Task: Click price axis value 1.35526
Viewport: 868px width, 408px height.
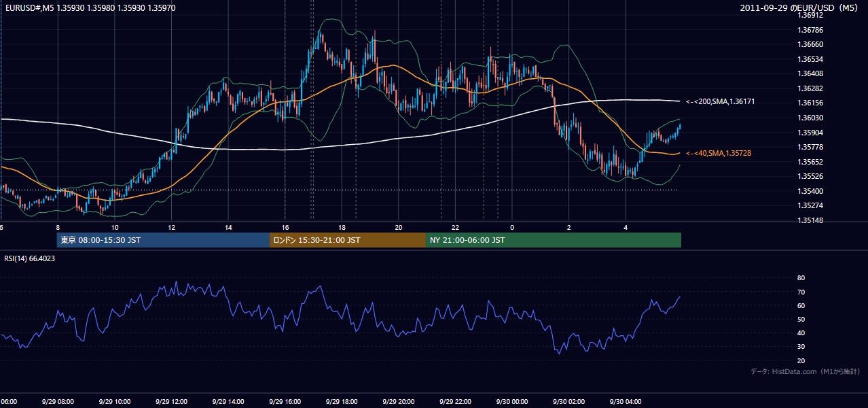Action: [810, 176]
